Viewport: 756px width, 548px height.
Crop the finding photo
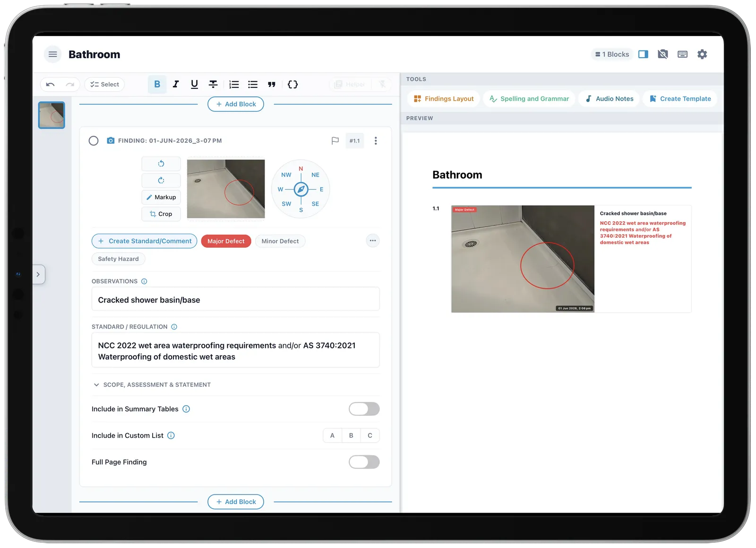click(x=161, y=214)
